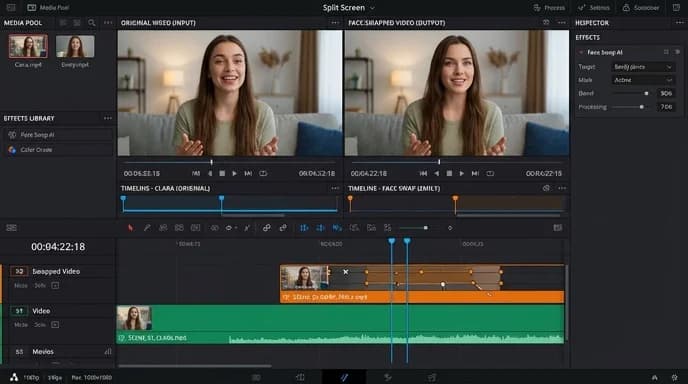688x384 pixels.
Task: Switch to the first page icon at bottom center
Action: click(257, 377)
